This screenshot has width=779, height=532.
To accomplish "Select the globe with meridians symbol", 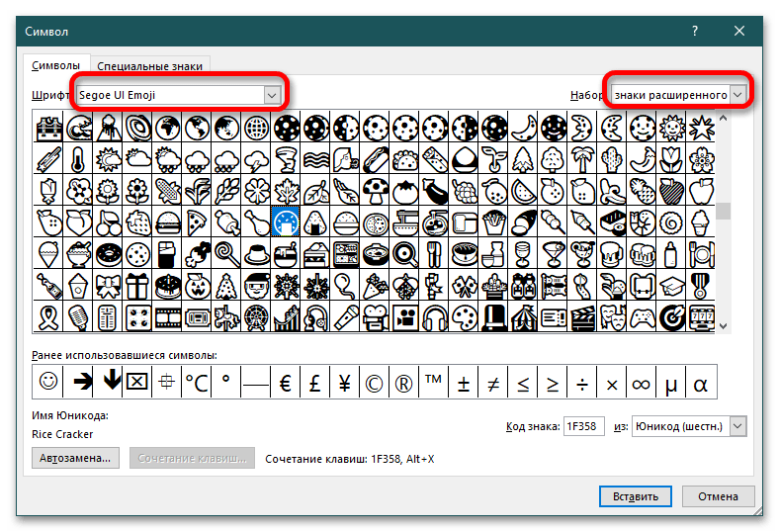I will tap(256, 128).
